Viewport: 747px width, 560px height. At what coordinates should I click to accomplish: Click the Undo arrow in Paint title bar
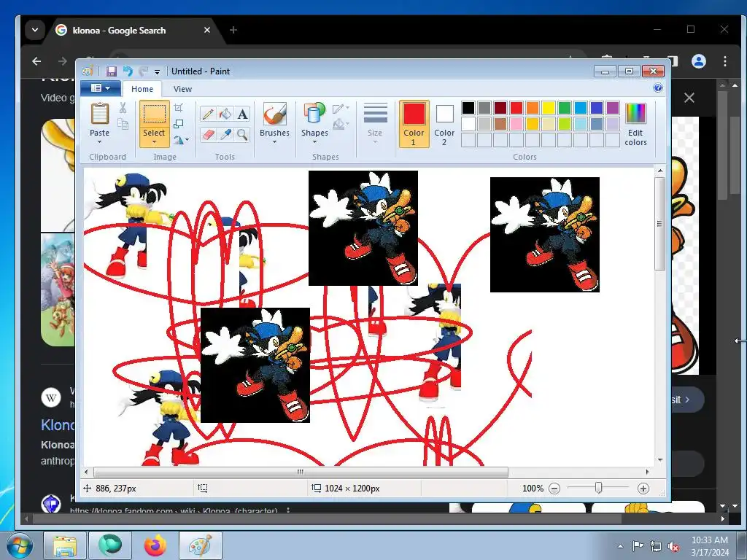(x=127, y=71)
